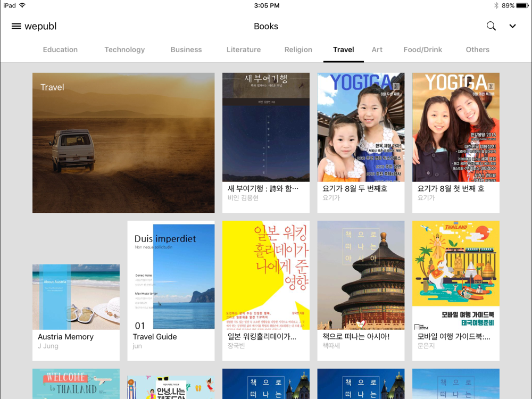Image resolution: width=532 pixels, height=399 pixels.
Task: Select the Literature tab
Action: tap(244, 49)
